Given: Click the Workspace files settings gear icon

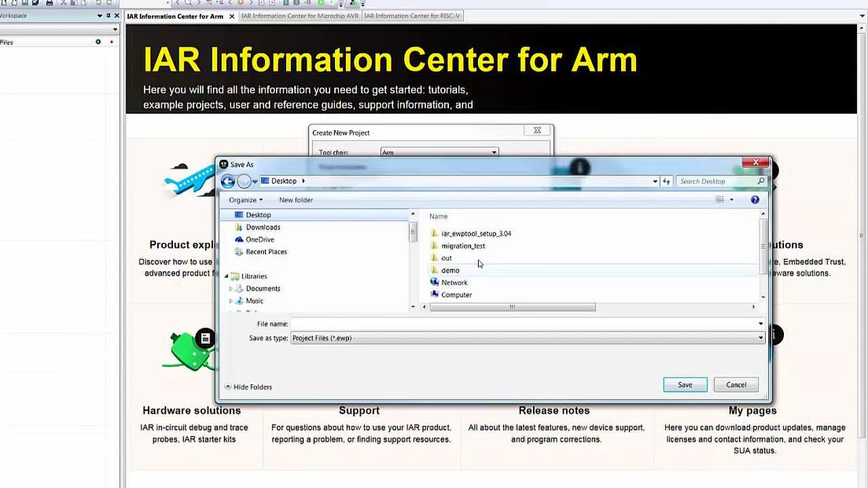Looking at the screenshot, I should click(x=98, y=42).
